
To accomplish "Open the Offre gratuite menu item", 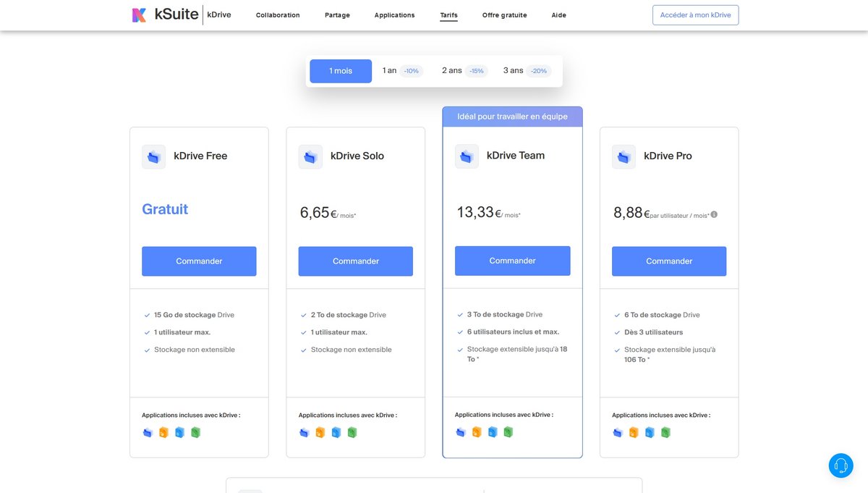I will coord(505,15).
